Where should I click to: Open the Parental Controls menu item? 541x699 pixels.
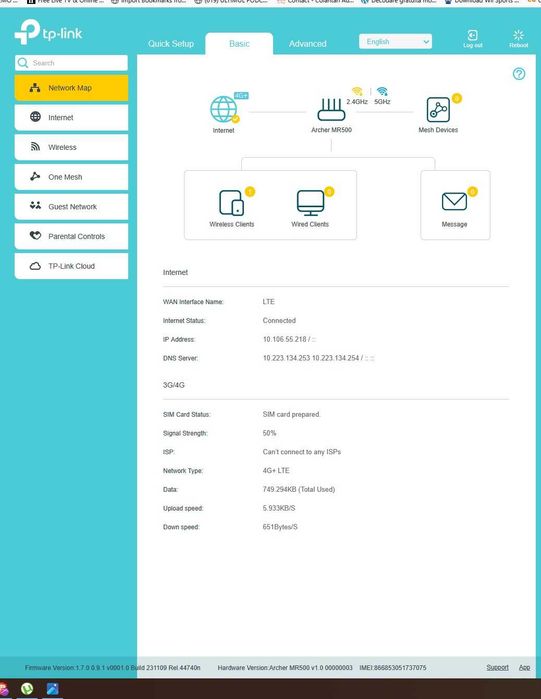pyautogui.click(x=71, y=236)
